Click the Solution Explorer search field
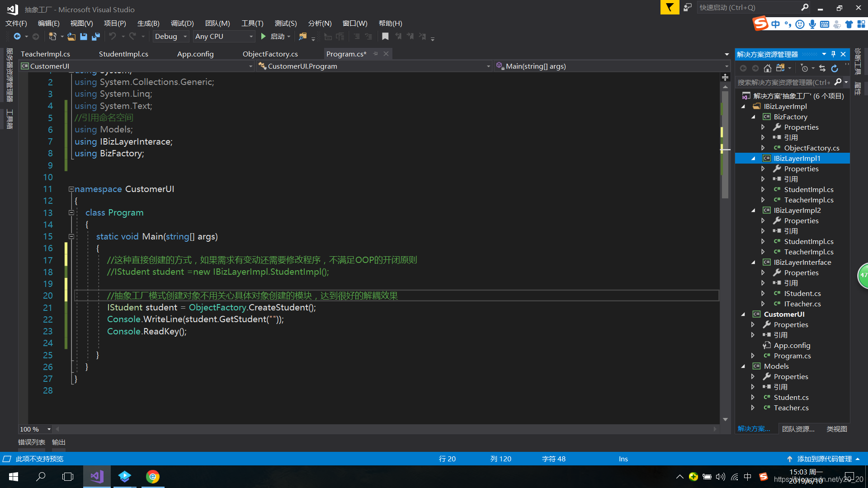Screen dimensions: 868x488 784,82
